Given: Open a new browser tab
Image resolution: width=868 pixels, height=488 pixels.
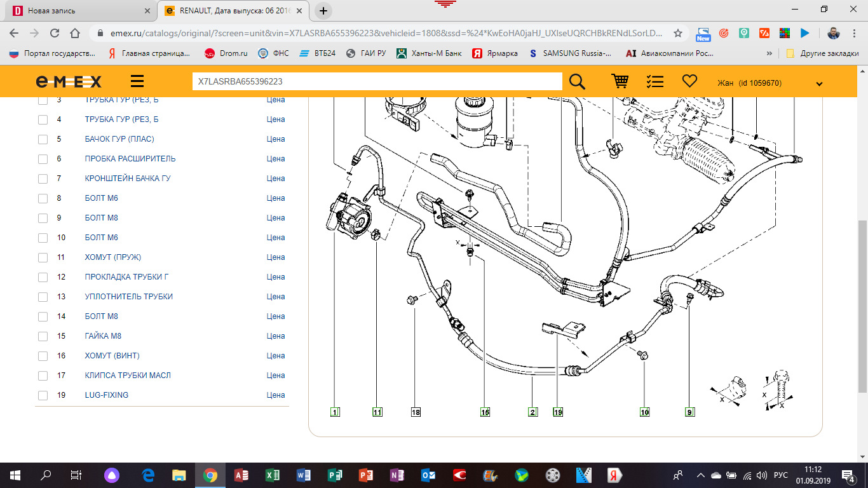Looking at the screenshot, I should (323, 11).
